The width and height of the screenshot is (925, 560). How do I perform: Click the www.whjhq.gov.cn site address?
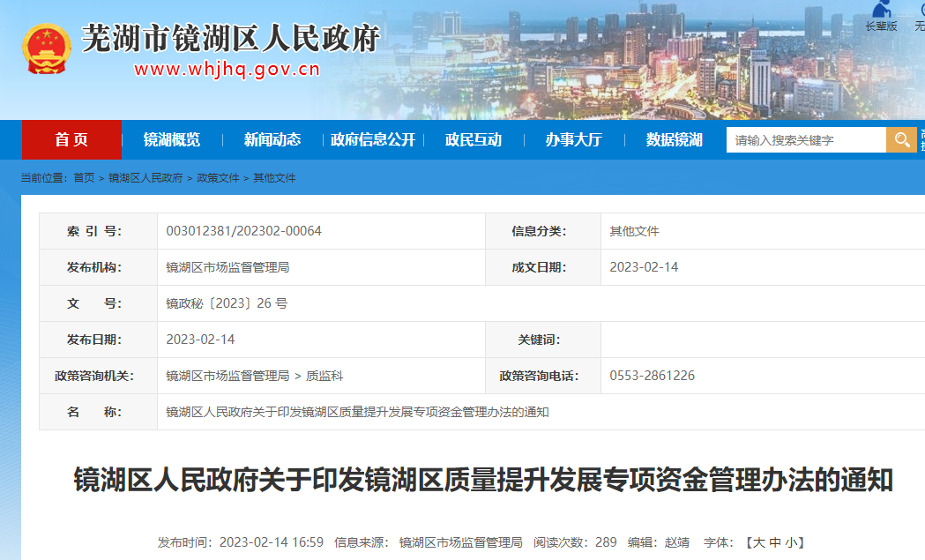coord(227,71)
